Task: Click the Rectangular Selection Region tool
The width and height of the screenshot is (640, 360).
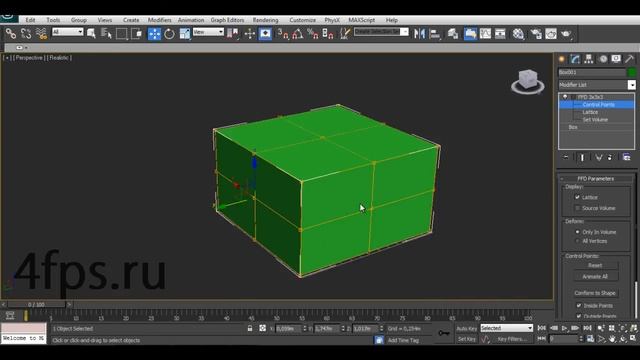Action: click(122, 33)
